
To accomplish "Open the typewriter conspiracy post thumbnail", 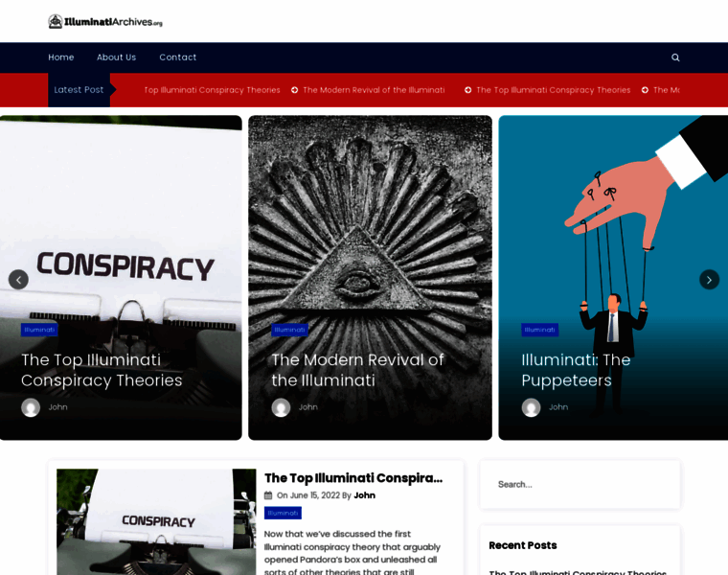I will pos(156,521).
